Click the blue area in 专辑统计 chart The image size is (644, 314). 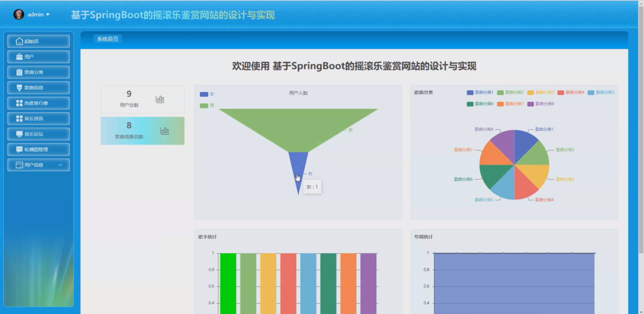click(514, 283)
